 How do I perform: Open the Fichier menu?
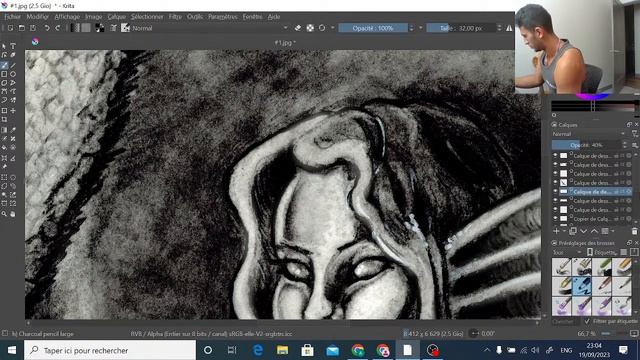pos(13,17)
